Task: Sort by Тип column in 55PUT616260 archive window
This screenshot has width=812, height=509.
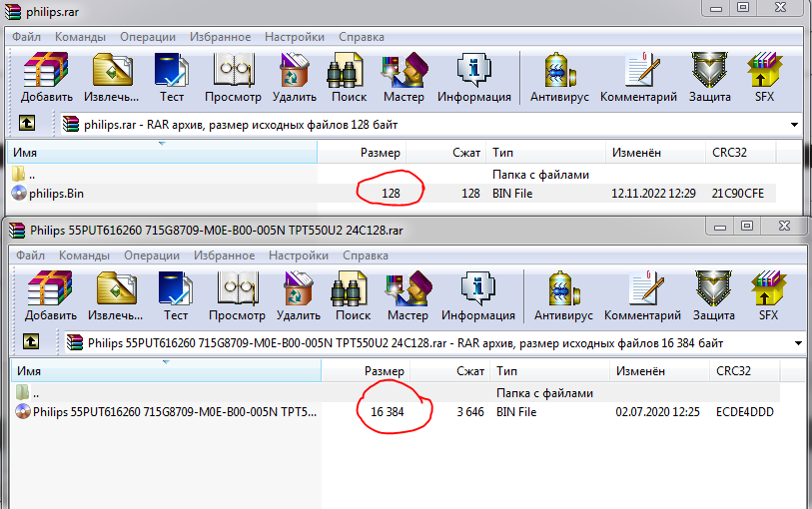Action: point(550,371)
